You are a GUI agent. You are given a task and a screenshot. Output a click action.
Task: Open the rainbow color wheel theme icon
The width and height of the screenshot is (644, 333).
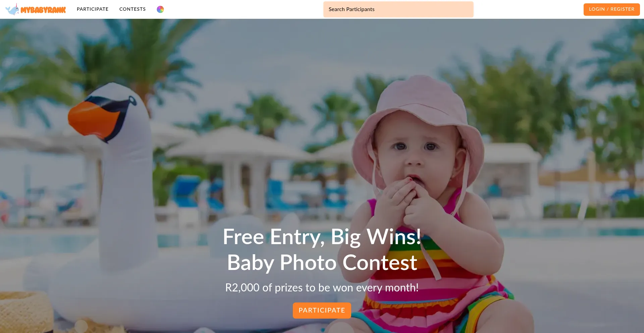tap(160, 9)
